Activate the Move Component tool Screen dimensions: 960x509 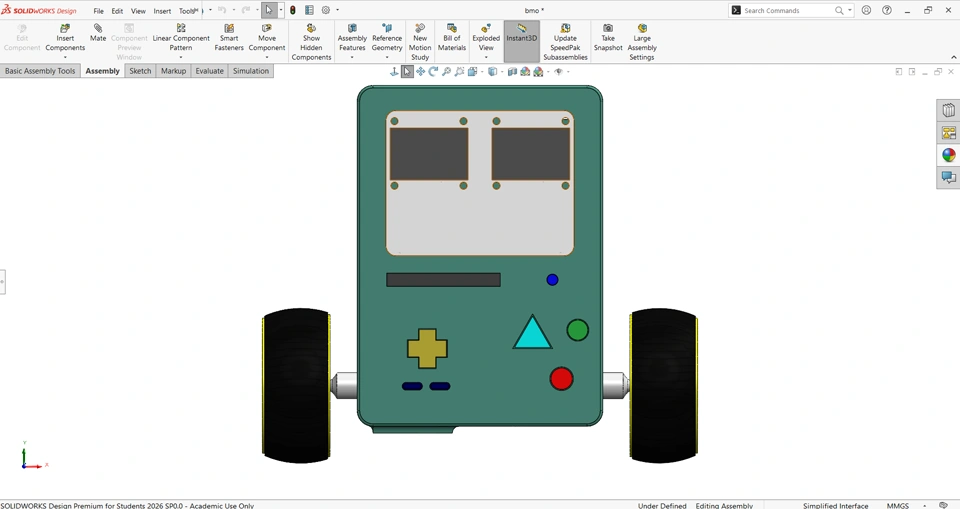coord(266,37)
